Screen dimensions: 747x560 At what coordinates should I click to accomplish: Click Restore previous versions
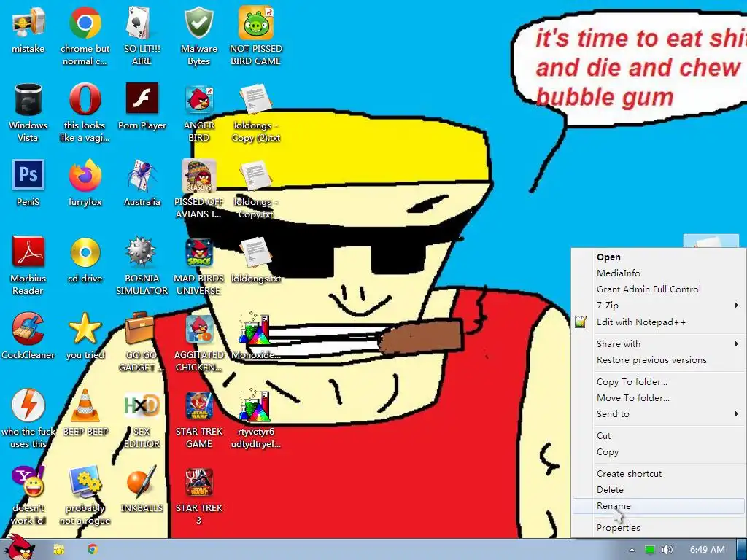(658, 360)
